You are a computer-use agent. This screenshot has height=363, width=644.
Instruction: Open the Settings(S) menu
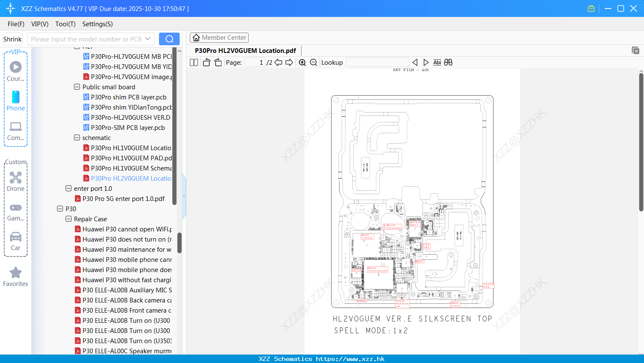(x=98, y=24)
